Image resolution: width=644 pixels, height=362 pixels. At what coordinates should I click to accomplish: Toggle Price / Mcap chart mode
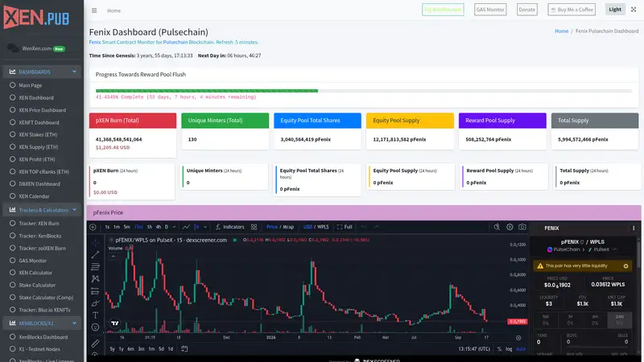pos(279,227)
